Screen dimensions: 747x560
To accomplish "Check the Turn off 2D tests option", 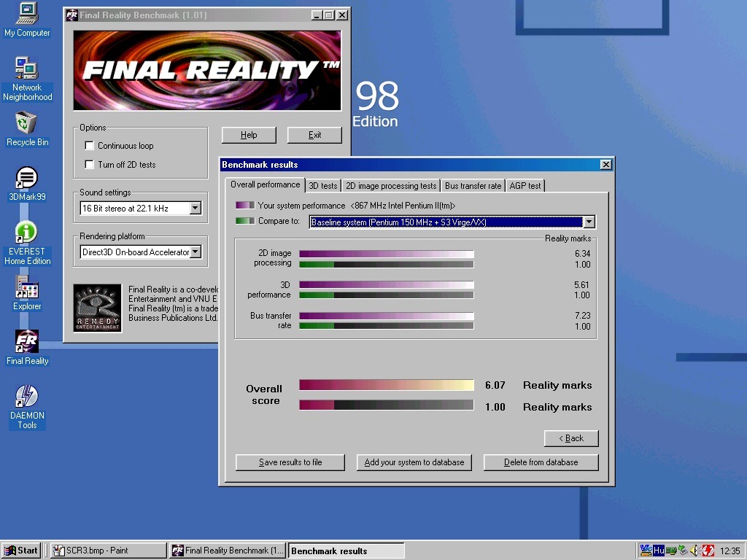I will click(x=89, y=165).
